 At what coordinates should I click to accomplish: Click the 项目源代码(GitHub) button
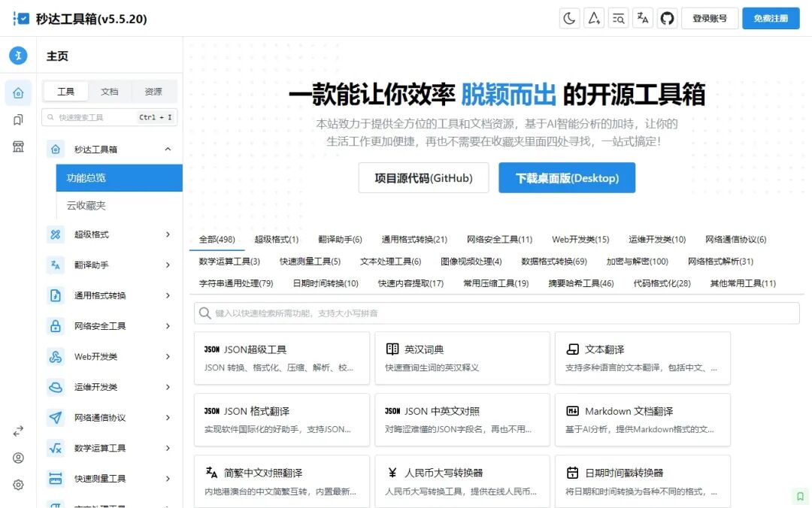[423, 177]
